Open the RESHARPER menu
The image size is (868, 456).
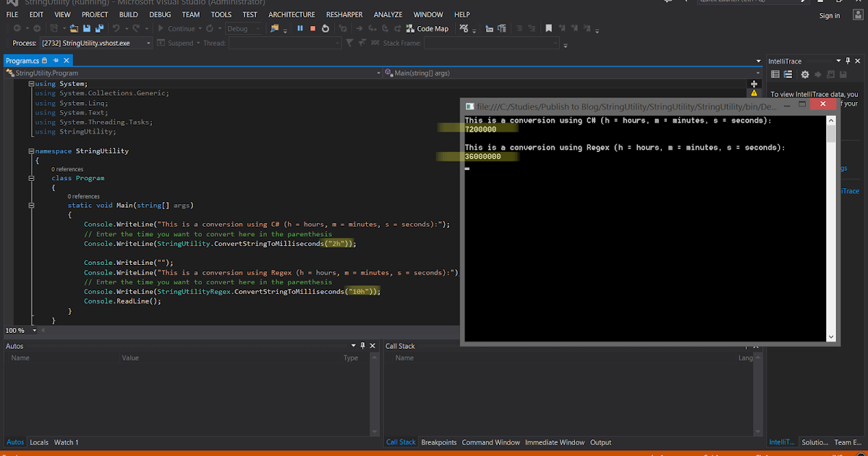344,14
